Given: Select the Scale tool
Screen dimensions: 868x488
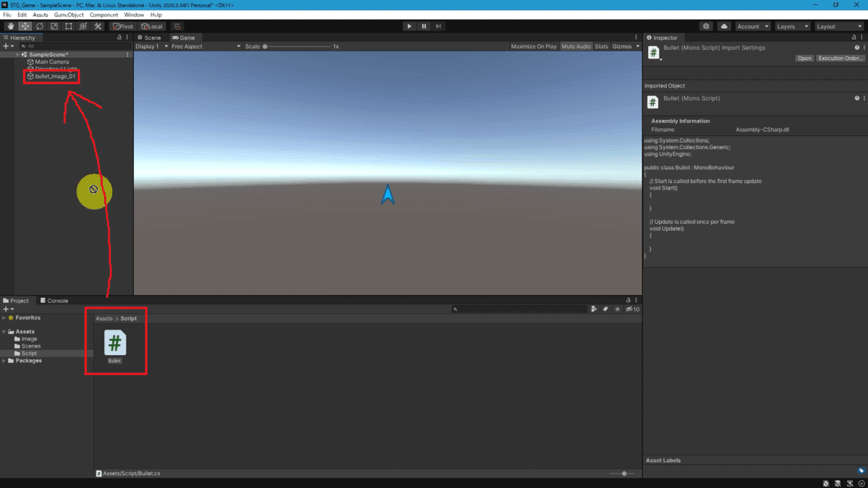Looking at the screenshot, I should pyautogui.click(x=54, y=26).
